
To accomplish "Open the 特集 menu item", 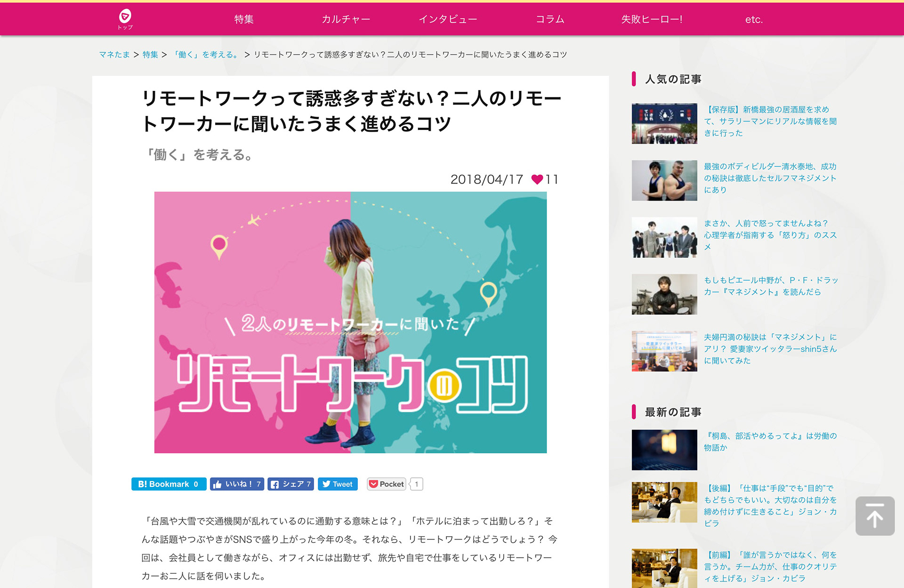I will 244,19.
